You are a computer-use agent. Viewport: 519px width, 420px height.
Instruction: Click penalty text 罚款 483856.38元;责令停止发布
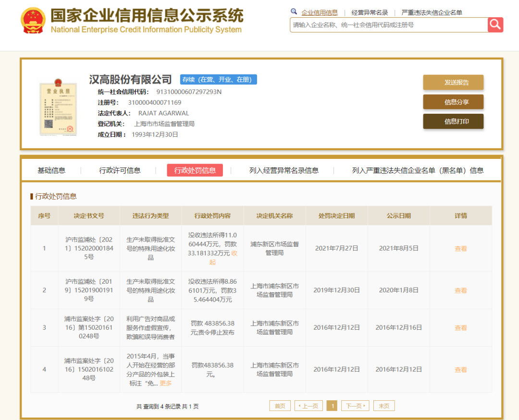pyautogui.click(x=212, y=328)
